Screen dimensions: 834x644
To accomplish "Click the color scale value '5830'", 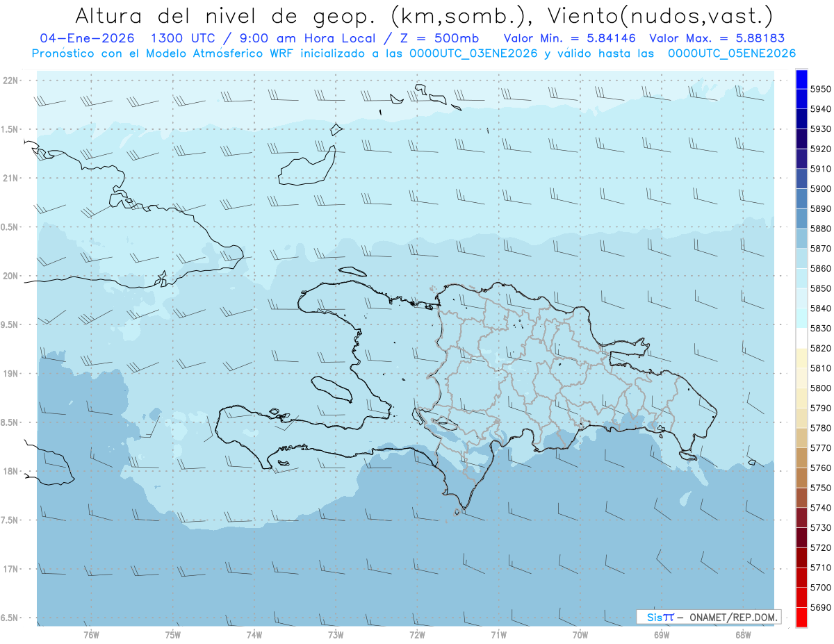I will (821, 328).
